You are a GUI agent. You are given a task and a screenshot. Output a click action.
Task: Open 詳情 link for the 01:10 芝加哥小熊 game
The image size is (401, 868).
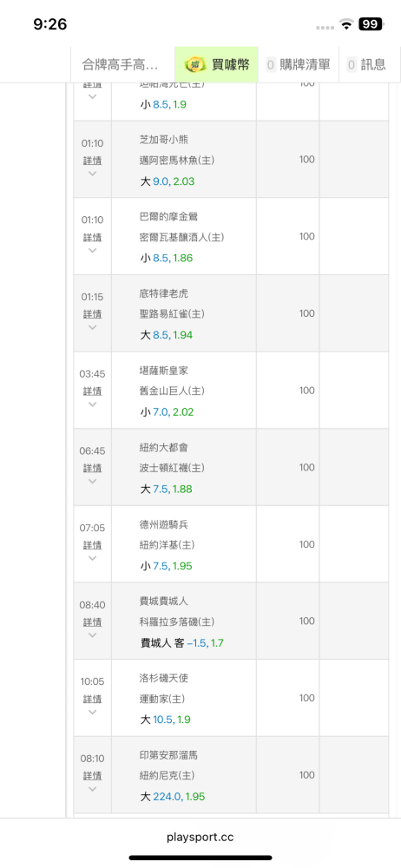pos(93,161)
